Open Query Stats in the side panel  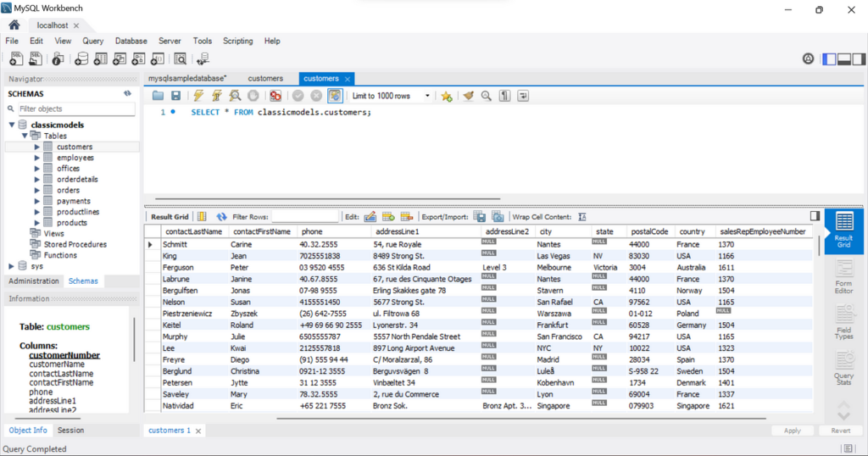[x=843, y=370]
